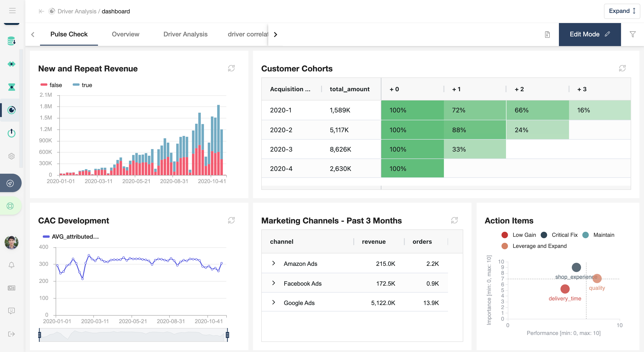Open the Driver Analysis tab
This screenshot has height=352, width=644.
pyautogui.click(x=185, y=34)
